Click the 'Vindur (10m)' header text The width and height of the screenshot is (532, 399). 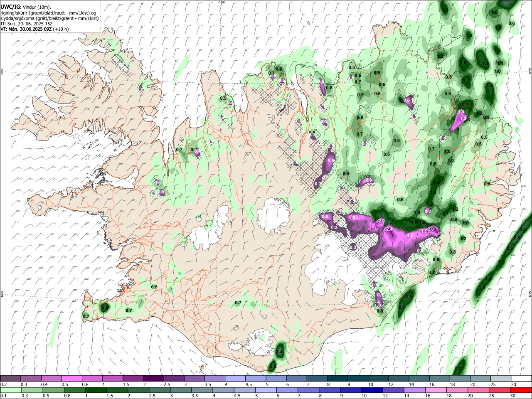point(36,7)
